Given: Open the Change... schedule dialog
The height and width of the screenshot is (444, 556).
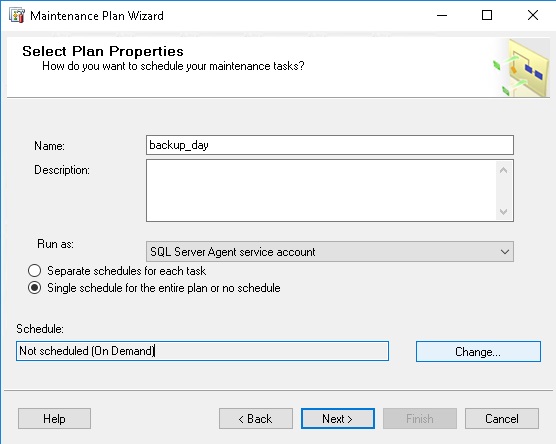Looking at the screenshot, I should click(478, 352).
